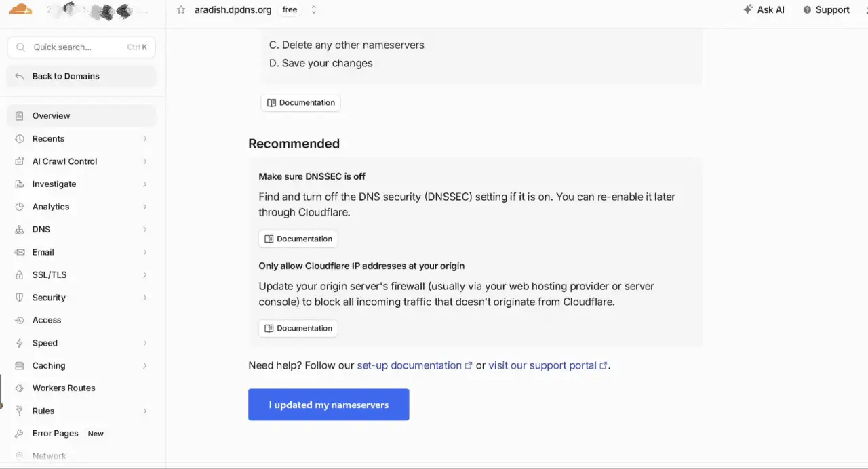Select Overview in the sidebar

81,116
